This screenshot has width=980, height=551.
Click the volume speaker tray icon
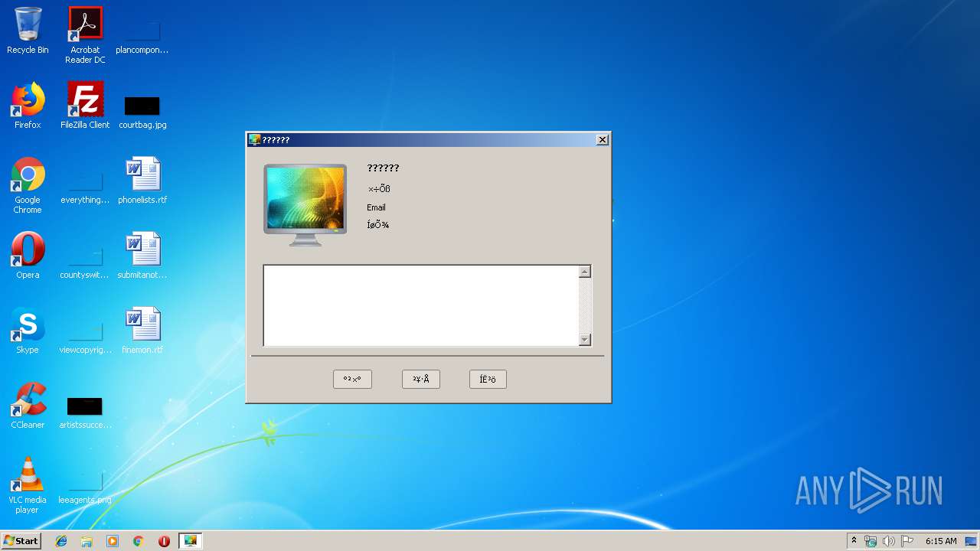click(889, 541)
